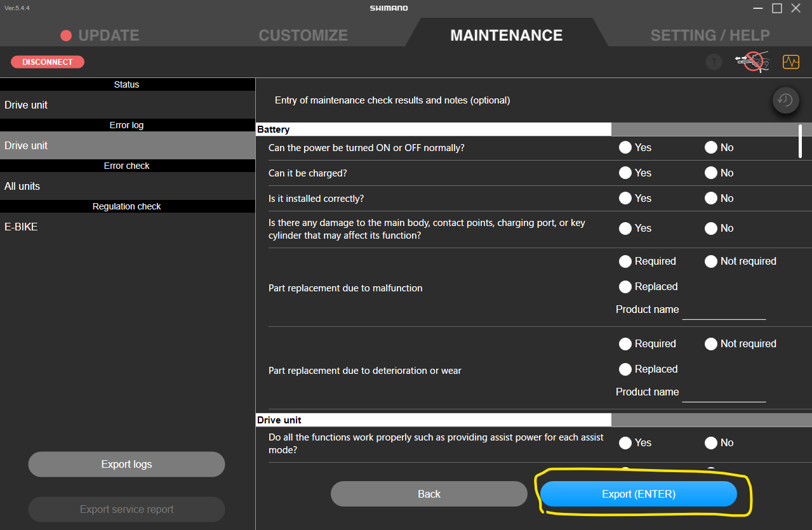The height and width of the screenshot is (530, 812).
Task: Choose Yes for 'Is it installed correctly?'
Action: [625, 198]
